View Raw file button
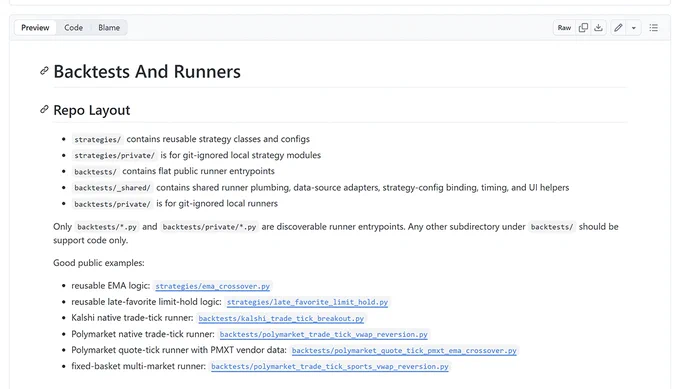The height and width of the screenshot is (389, 680). pyautogui.click(x=564, y=28)
